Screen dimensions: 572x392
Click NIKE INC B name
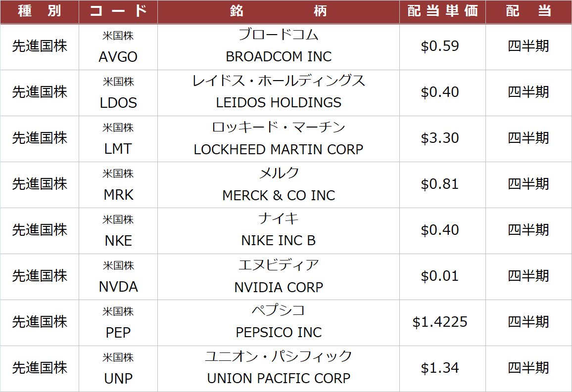(279, 241)
